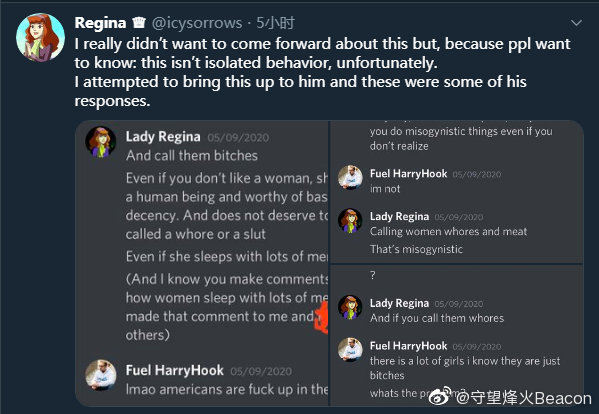Click the tweet text starting 'I really didn't want'
The height and width of the screenshot is (414, 599).
click(x=322, y=72)
